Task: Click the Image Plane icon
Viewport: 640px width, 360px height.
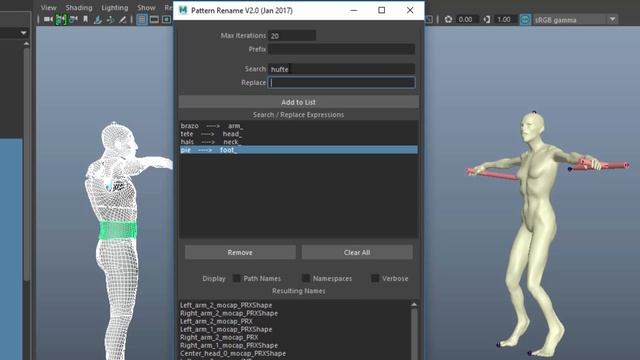Action: tap(98, 20)
